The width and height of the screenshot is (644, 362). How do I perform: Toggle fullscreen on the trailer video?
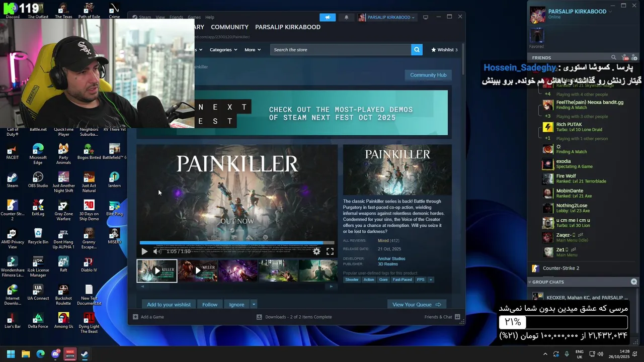(330, 251)
